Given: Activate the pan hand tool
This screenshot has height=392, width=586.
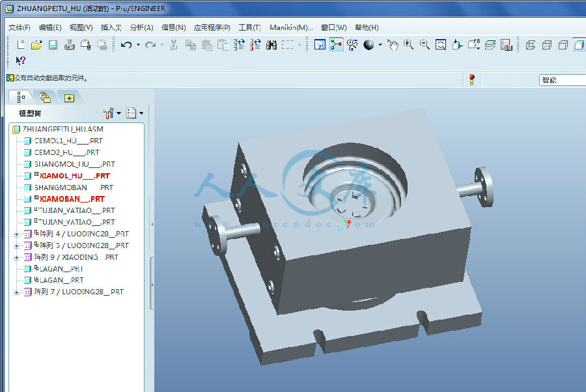Looking at the screenshot, I should point(393,45).
